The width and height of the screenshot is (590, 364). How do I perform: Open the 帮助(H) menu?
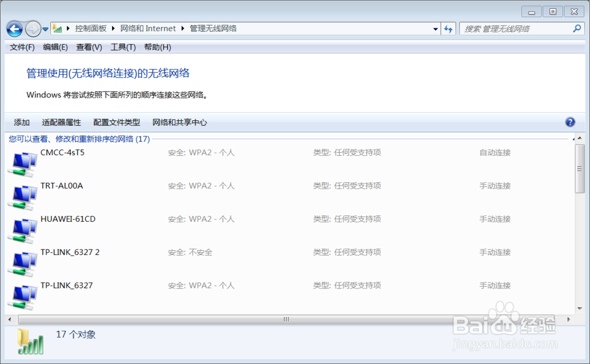(x=158, y=47)
